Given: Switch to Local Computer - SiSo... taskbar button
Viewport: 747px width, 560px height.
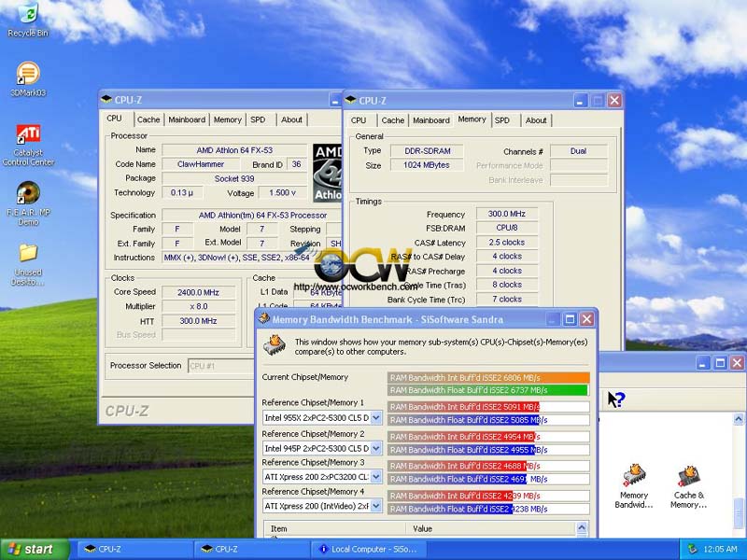Looking at the screenshot, I should pyautogui.click(x=369, y=549).
